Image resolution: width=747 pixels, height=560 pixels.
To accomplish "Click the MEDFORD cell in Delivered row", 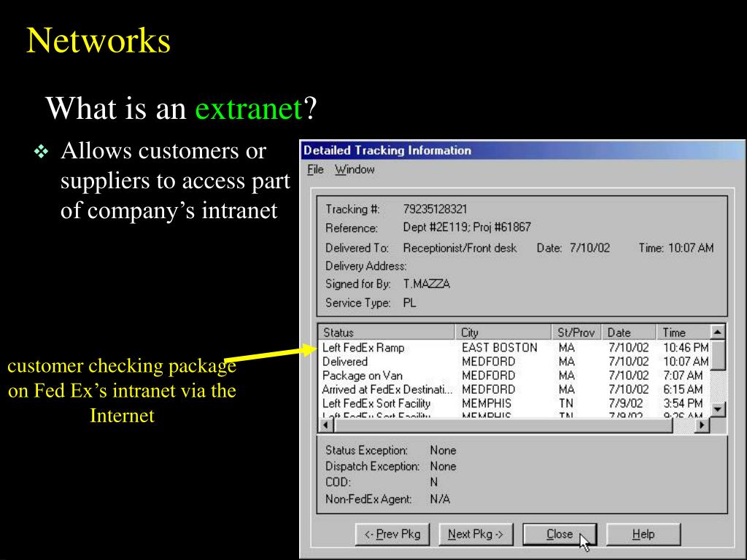I will [x=488, y=362].
